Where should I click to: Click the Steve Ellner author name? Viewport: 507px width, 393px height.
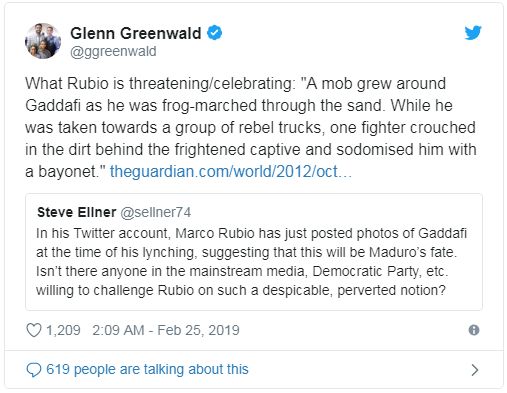point(77,212)
